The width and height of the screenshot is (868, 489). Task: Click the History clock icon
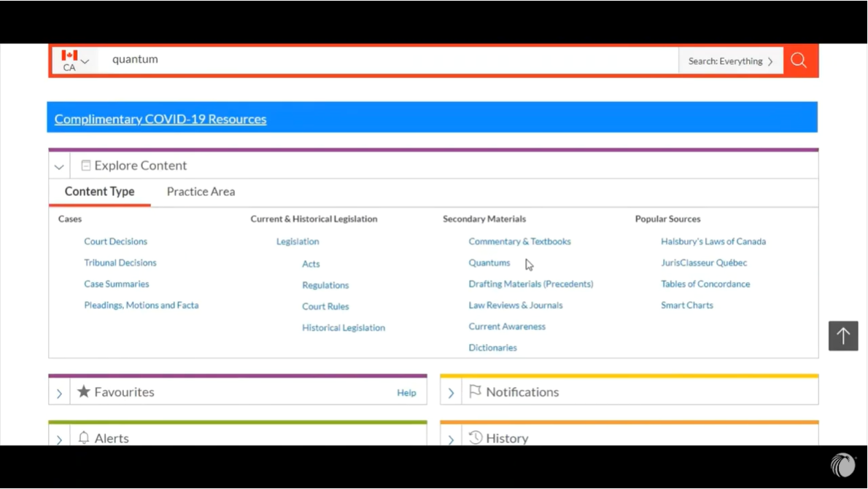pos(475,437)
